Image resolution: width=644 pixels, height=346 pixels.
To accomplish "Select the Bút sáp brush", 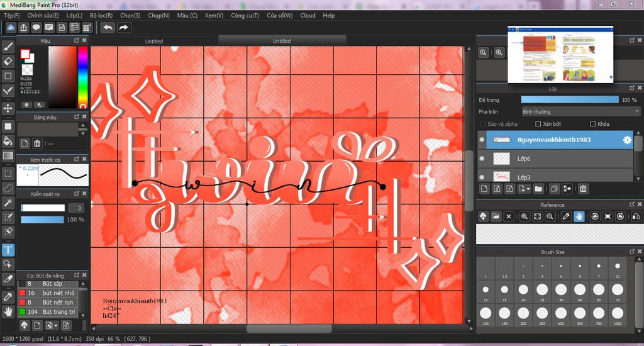I will [48, 284].
